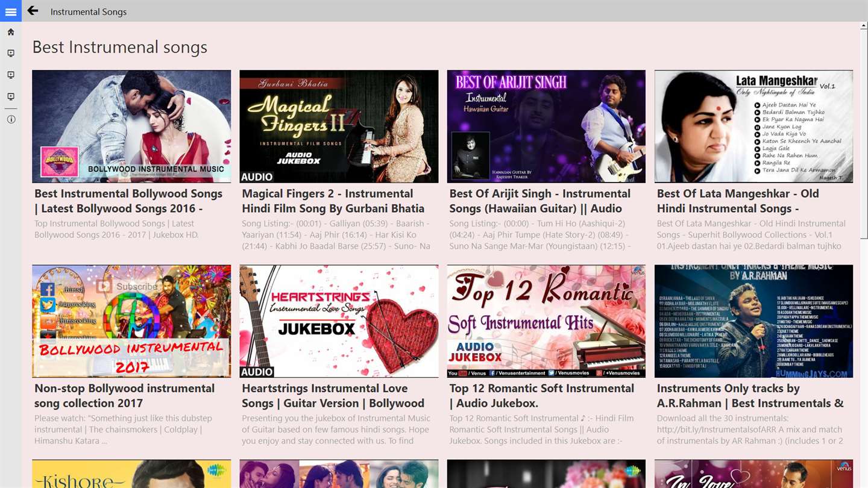The height and width of the screenshot is (488, 868).
Task: Click title Best Instrumental Bollywood Songs
Action: pyautogui.click(x=128, y=201)
